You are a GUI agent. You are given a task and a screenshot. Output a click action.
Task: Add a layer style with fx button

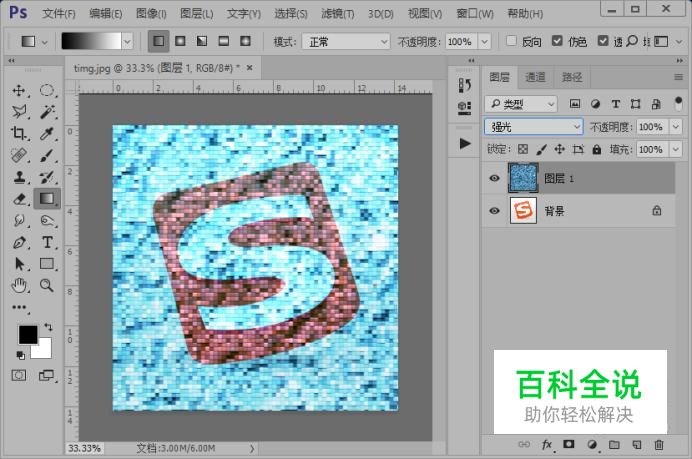point(547,444)
